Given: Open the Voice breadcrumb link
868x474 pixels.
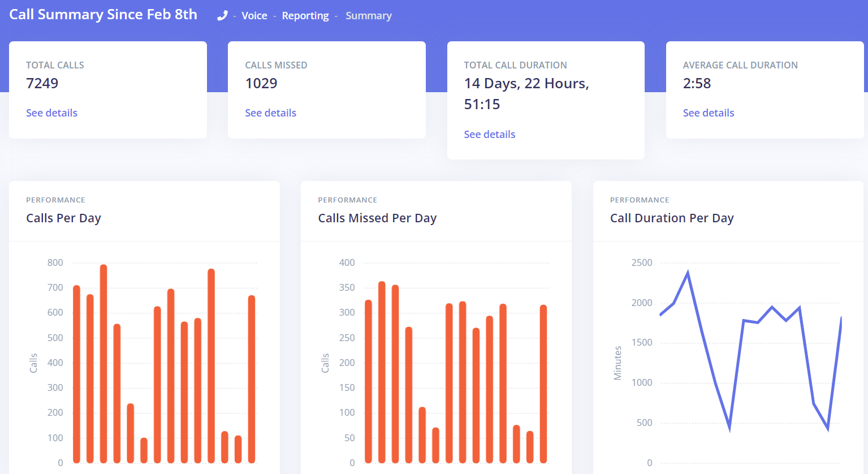Looking at the screenshot, I should [254, 16].
